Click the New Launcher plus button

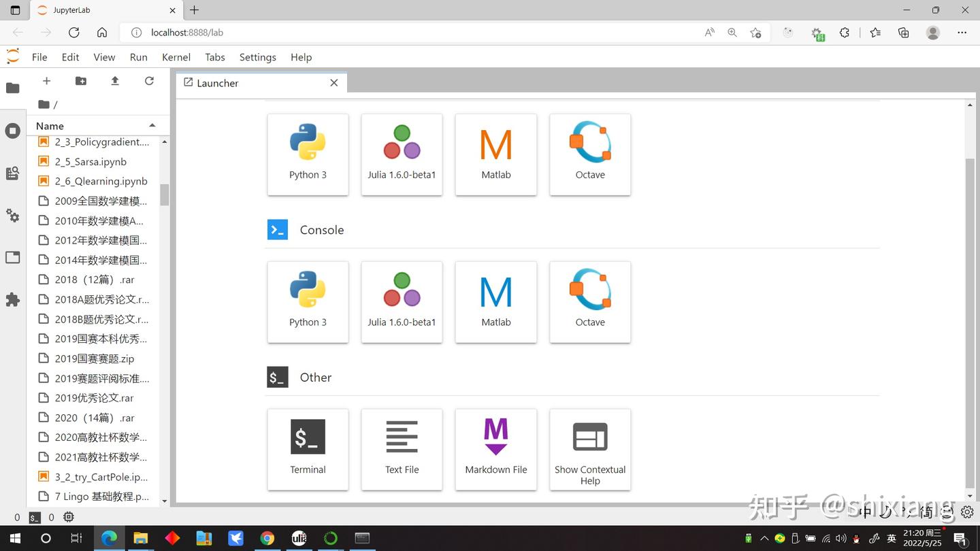[46, 81]
